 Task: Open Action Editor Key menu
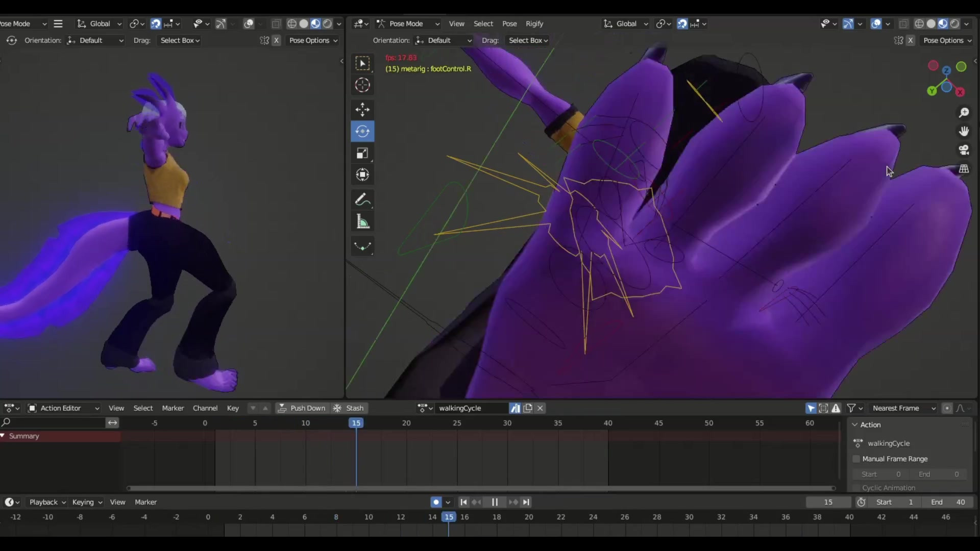pos(233,408)
